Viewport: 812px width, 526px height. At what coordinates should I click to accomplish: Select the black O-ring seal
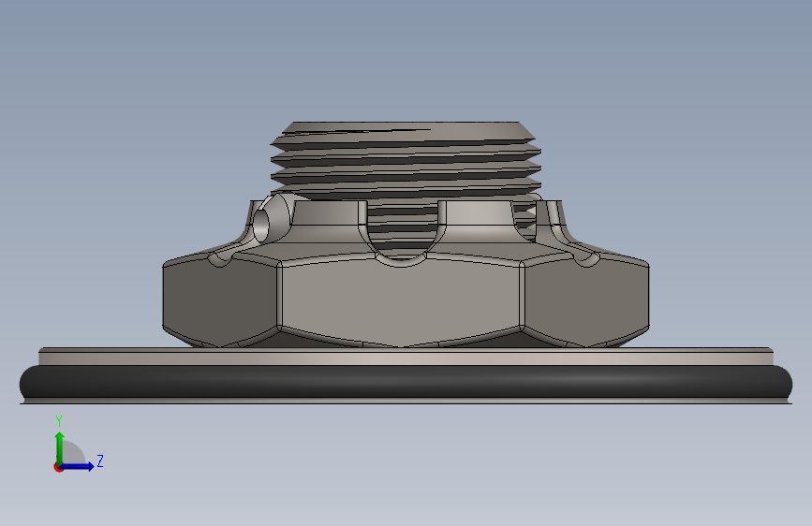click(406, 384)
